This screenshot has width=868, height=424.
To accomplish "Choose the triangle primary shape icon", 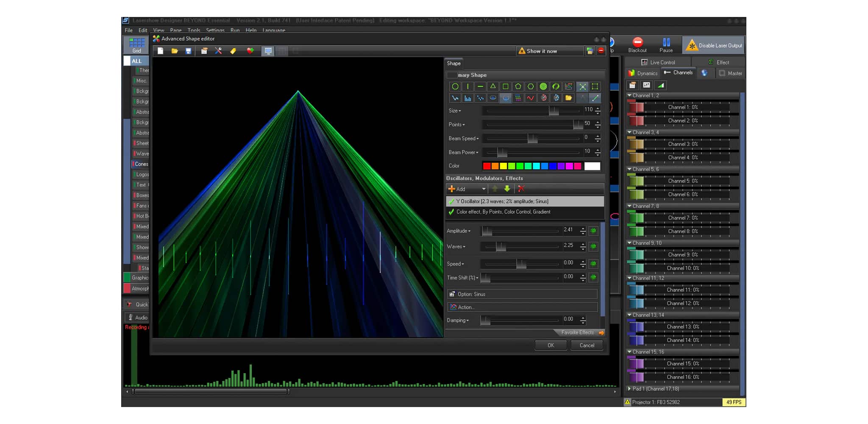I will 492,86.
